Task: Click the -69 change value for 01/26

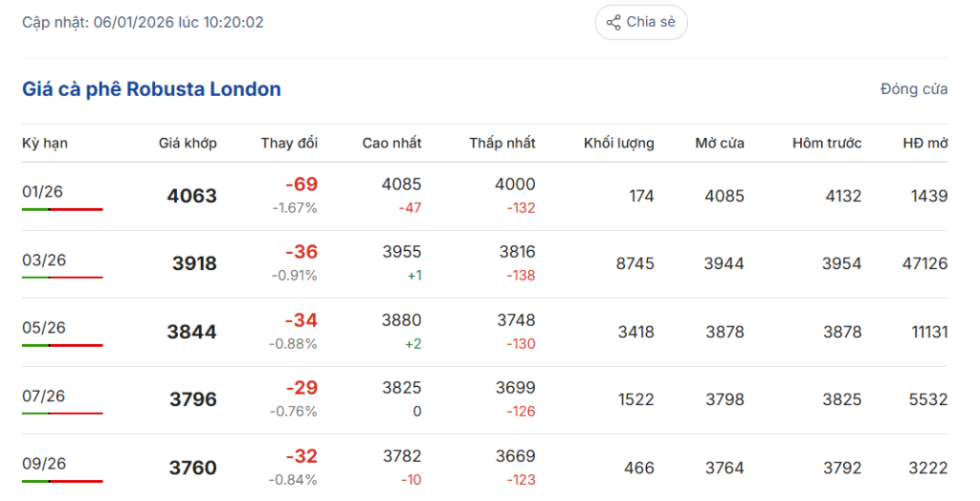Action: coord(301,184)
